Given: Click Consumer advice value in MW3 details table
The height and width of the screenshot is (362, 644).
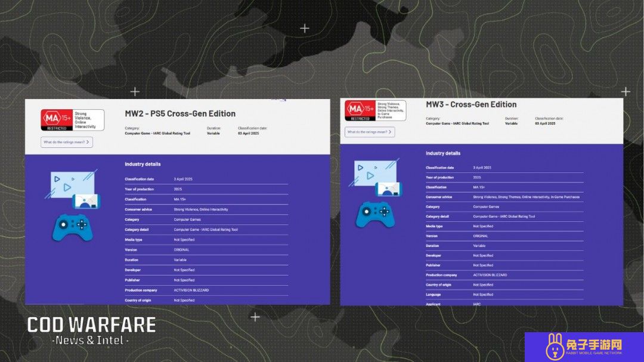Looking at the screenshot, I should coord(526,197).
